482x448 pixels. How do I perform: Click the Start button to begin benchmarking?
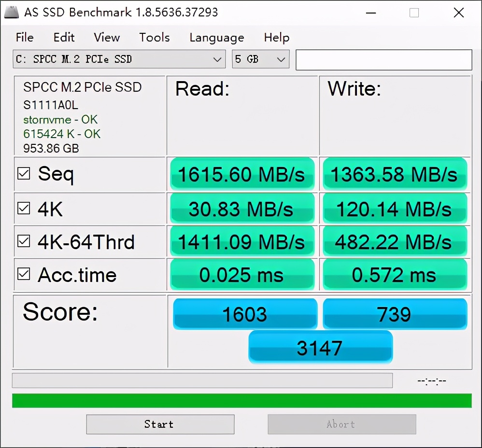(160, 424)
